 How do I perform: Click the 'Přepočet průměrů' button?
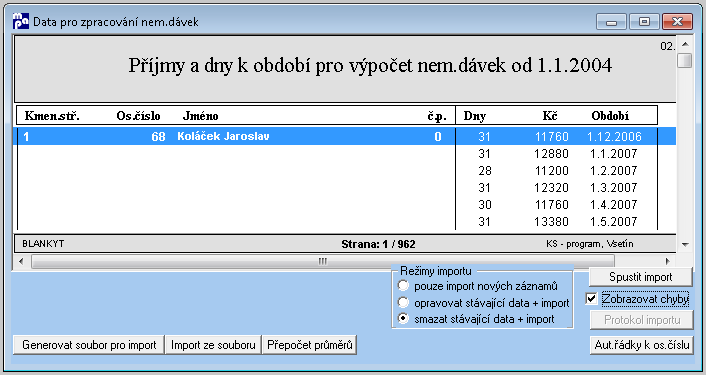pyautogui.click(x=310, y=345)
